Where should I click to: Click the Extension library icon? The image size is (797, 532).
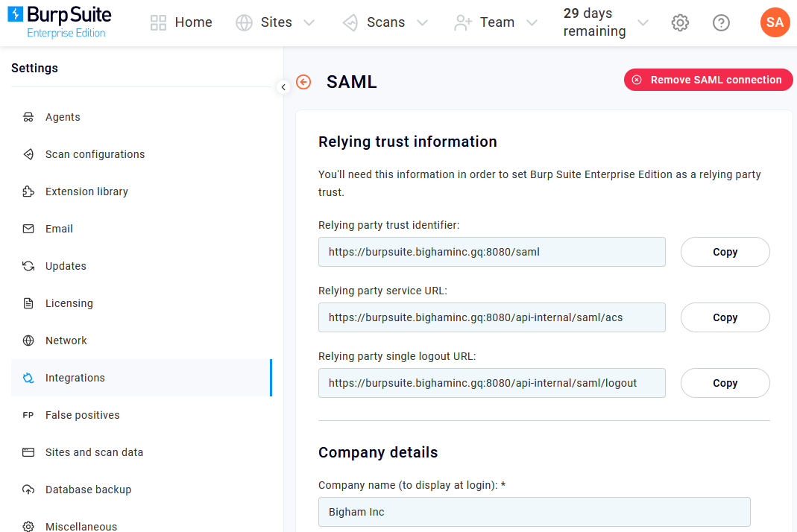28,191
